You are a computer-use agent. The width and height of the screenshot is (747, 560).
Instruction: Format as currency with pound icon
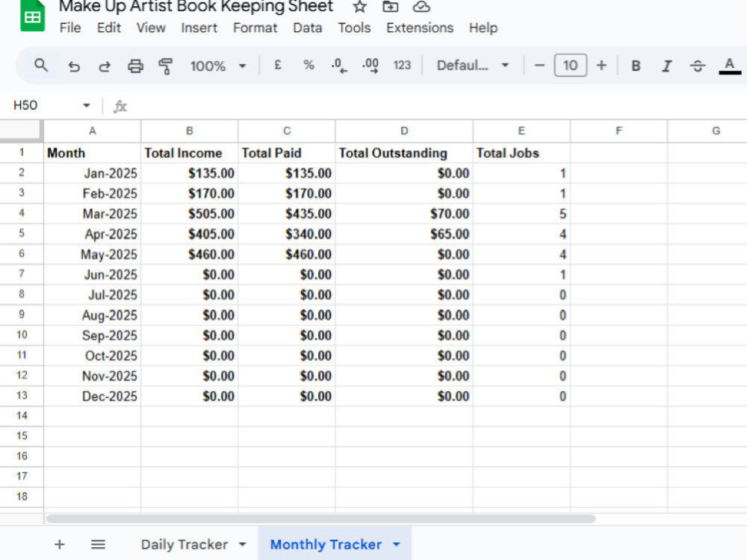[278, 65]
